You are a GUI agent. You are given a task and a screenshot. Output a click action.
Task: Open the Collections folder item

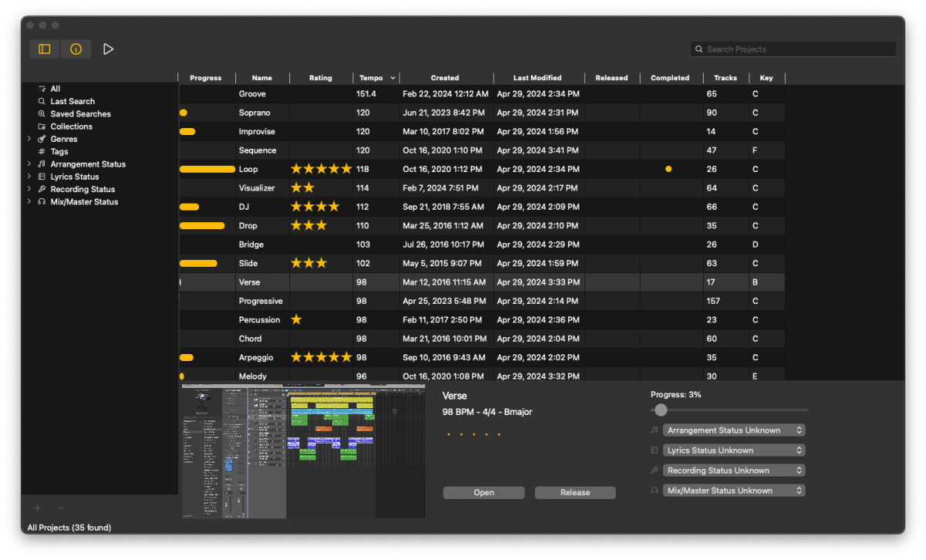(x=71, y=127)
